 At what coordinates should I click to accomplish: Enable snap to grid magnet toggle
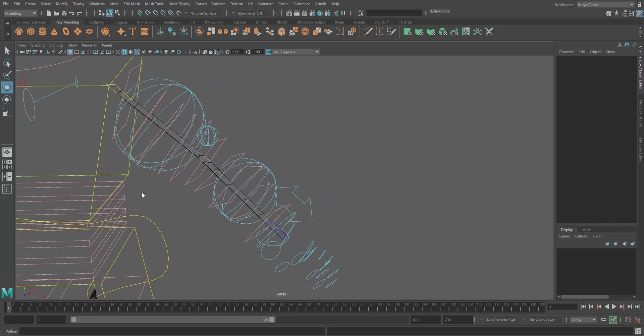coord(140,13)
